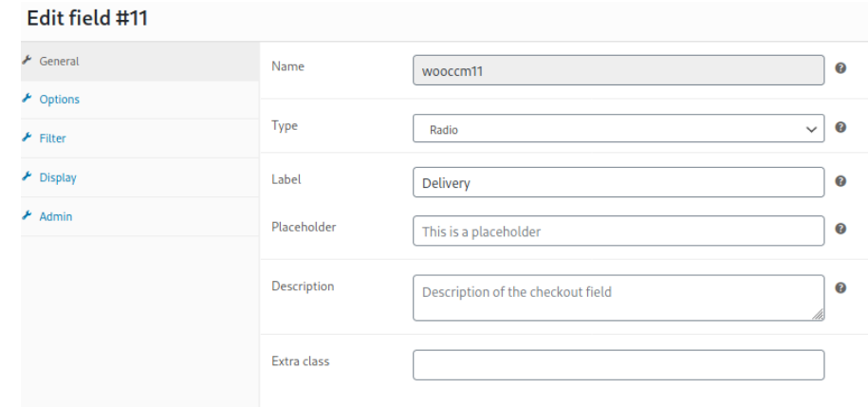Click the help icon next to Type dropdown
The width and height of the screenshot is (868, 407).
(840, 127)
